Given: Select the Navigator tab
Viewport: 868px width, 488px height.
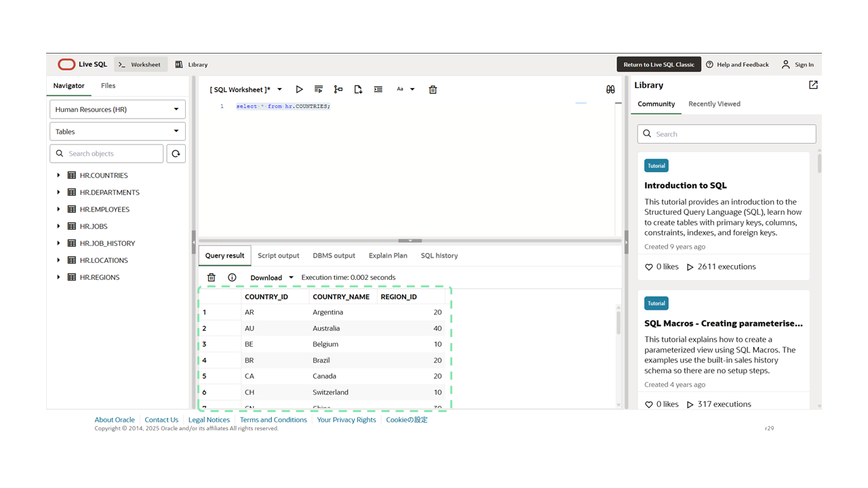Looking at the screenshot, I should [x=69, y=86].
